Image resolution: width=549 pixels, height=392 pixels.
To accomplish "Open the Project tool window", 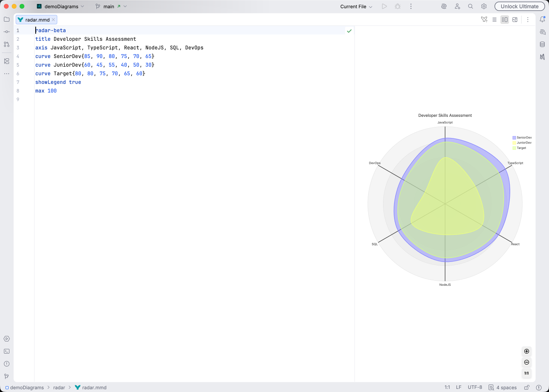I will pos(6,19).
